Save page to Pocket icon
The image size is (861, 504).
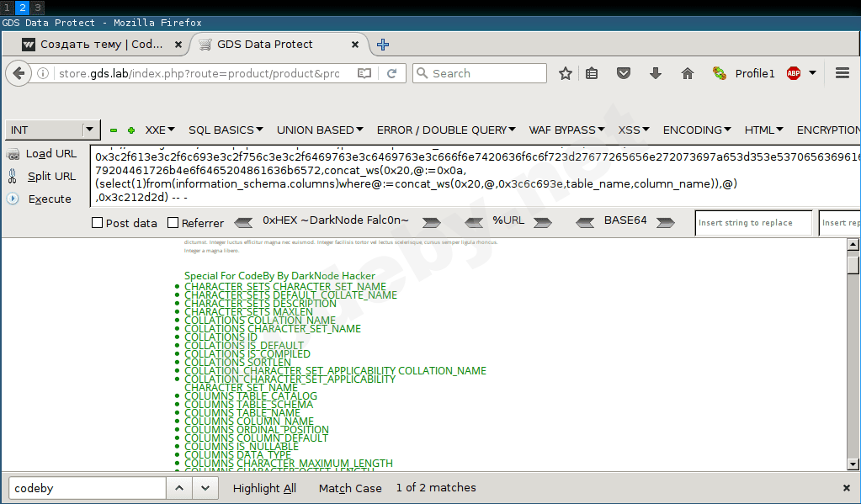pos(624,73)
